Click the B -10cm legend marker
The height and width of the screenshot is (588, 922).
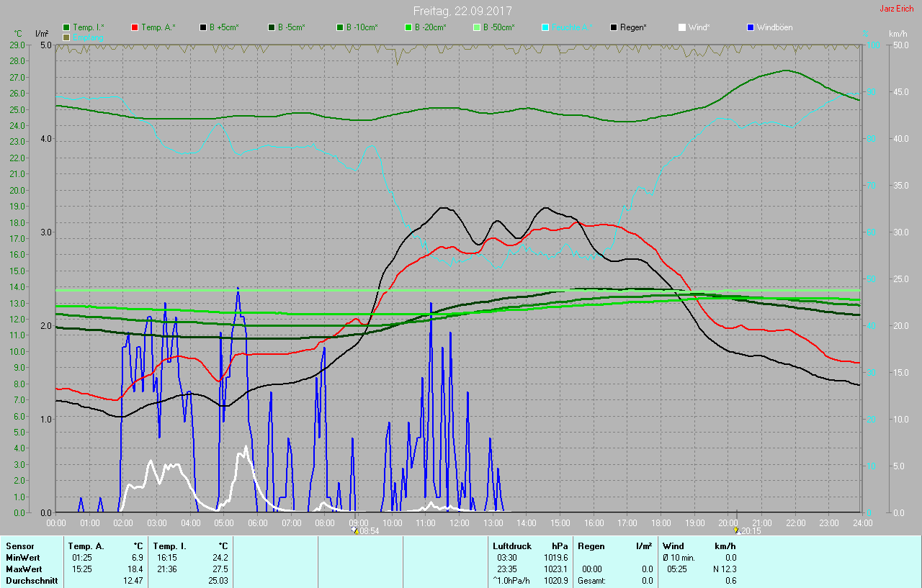(x=341, y=27)
